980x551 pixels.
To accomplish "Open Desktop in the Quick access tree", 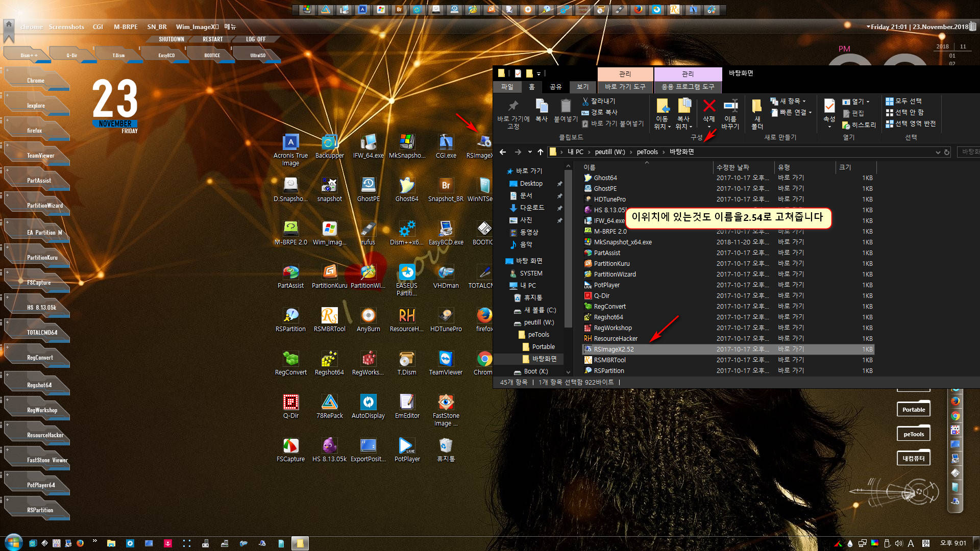I will (x=531, y=184).
